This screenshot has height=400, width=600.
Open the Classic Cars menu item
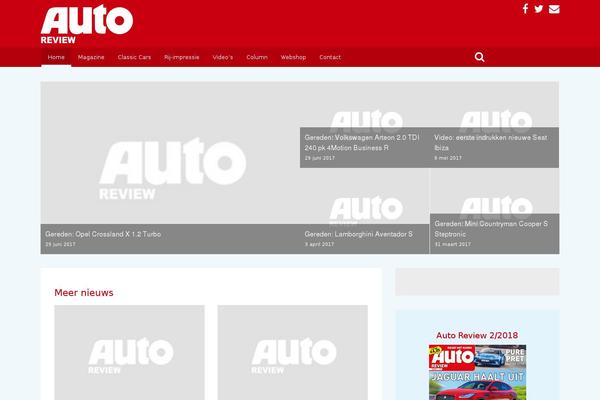pos(134,57)
